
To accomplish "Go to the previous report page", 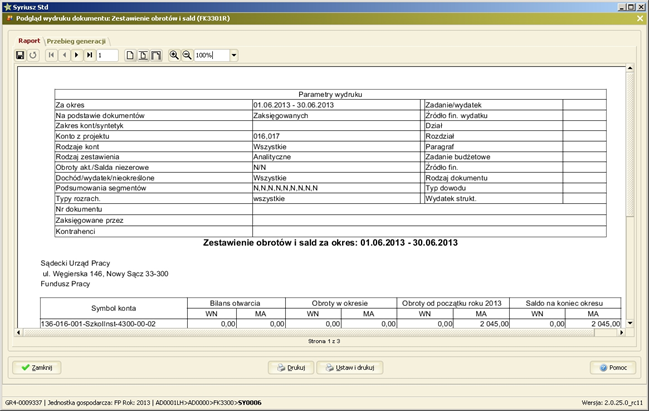I will click(x=64, y=55).
